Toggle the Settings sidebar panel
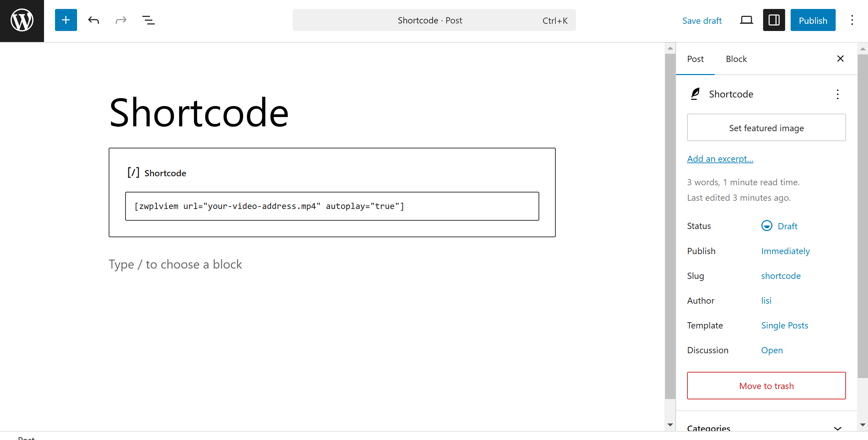Screen dimensions: 868x440 coord(774,20)
